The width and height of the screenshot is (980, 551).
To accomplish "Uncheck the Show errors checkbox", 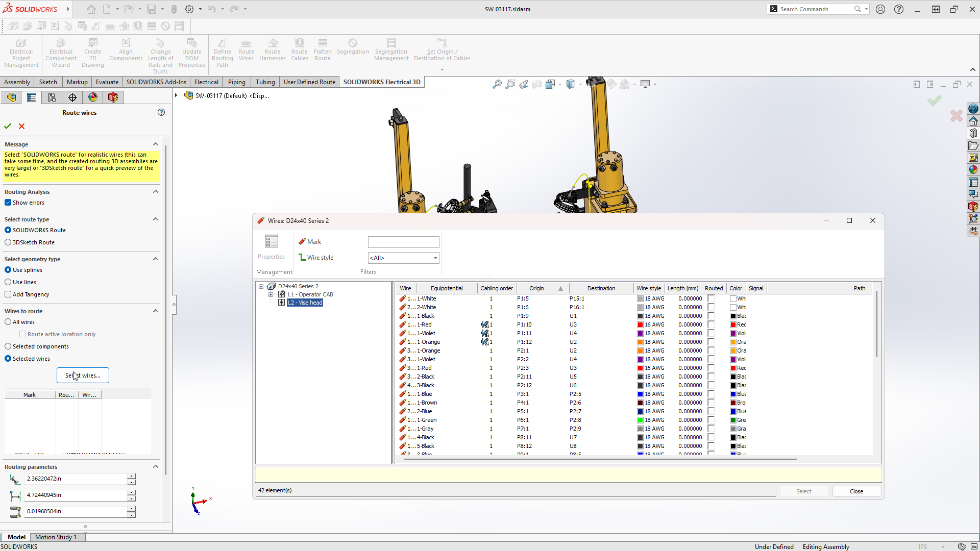I will [8, 203].
